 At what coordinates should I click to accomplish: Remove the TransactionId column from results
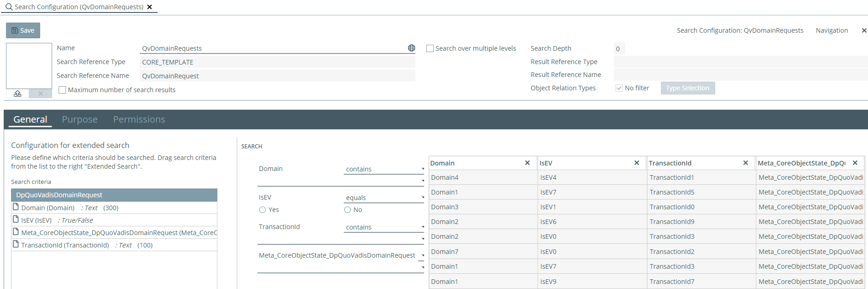click(745, 163)
